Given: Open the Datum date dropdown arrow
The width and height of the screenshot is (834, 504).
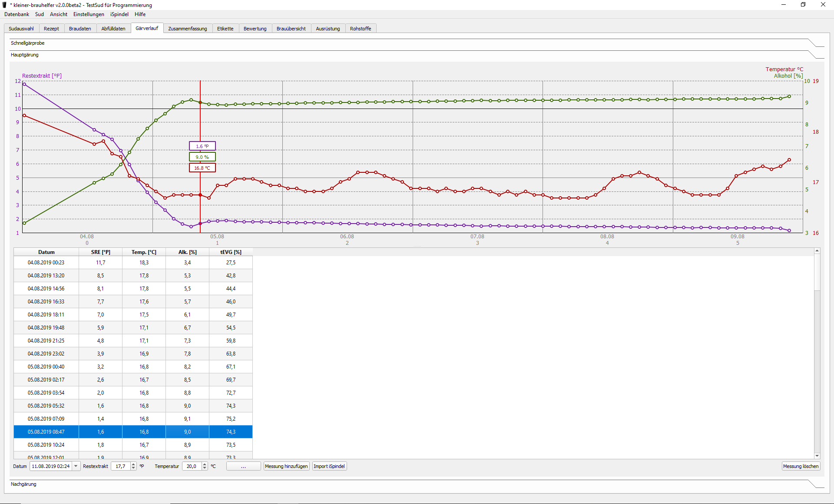Looking at the screenshot, I should [x=76, y=466].
